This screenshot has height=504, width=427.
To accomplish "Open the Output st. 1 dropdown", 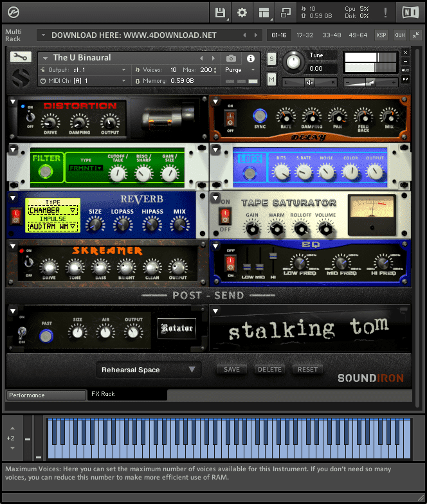I will [x=83, y=69].
